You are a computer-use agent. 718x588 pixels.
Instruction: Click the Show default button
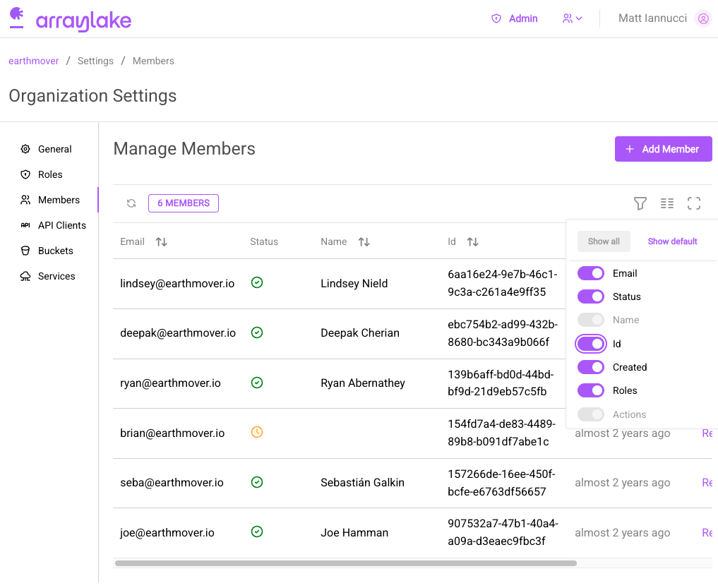click(x=672, y=241)
